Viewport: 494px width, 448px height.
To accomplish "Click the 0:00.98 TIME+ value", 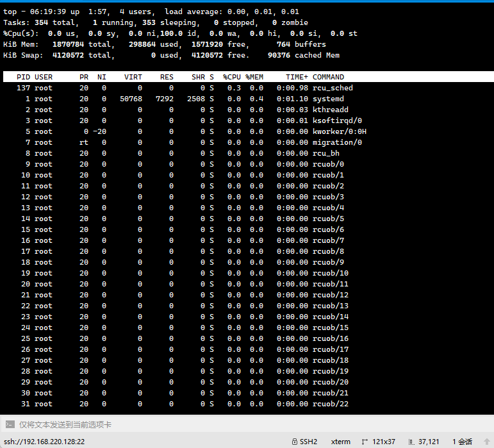I will pos(292,88).
